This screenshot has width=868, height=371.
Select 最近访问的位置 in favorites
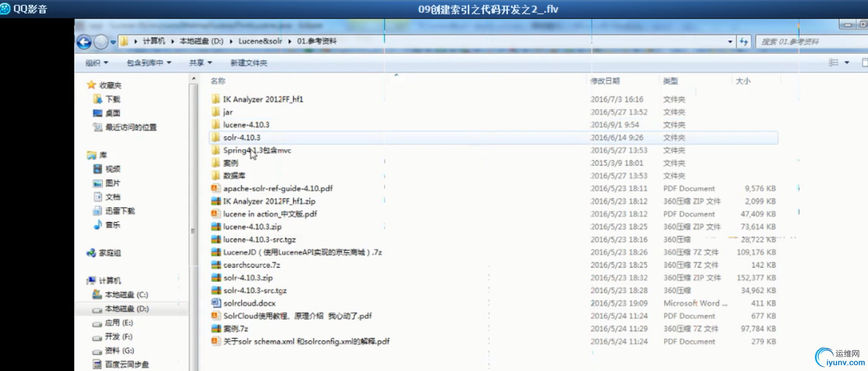(x=131, y=127)
